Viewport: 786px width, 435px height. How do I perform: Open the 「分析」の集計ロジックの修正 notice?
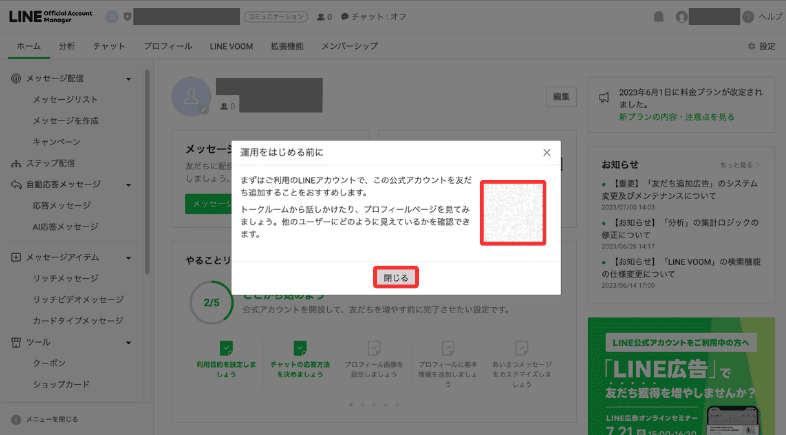(x=681, y=229)
